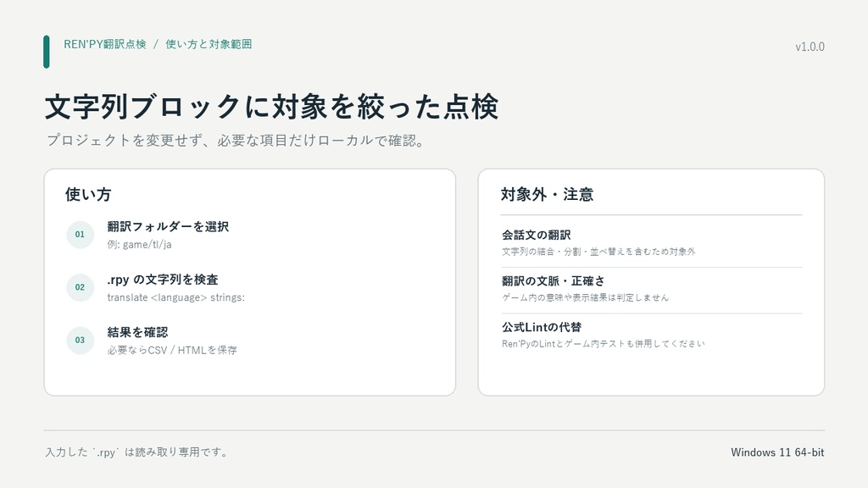Click the note "必要ならCSV / HTMLを保存"
Viewport: 868px width, 488px height.
coord(172,350)
